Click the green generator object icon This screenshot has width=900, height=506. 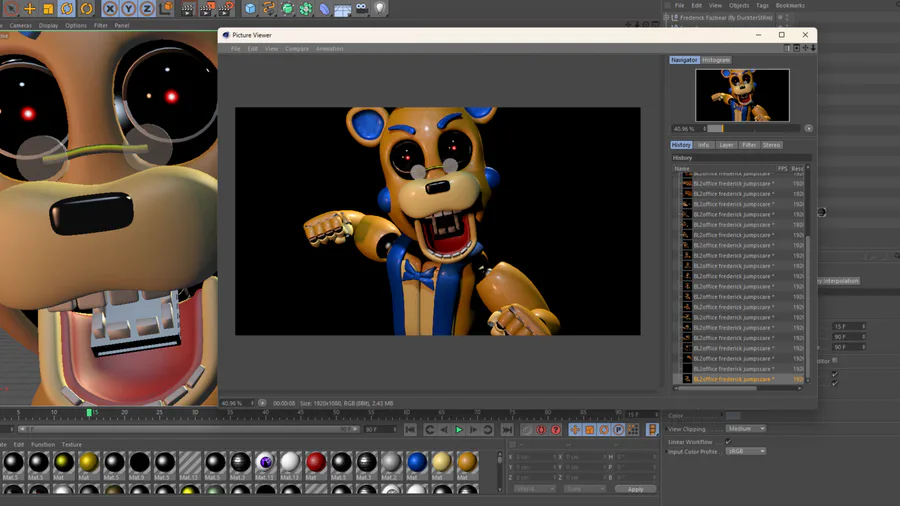pyautogui.click(x=288, y=9)
